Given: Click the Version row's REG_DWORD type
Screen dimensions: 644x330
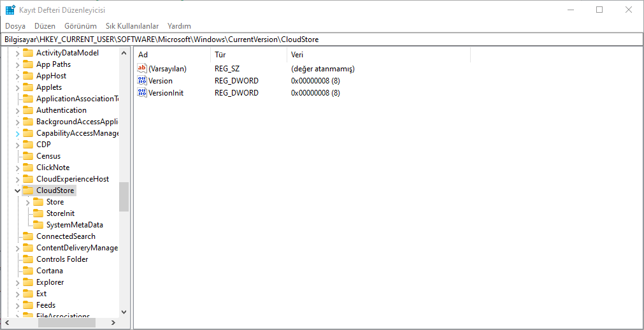Looking at the screenshot, I should click(236, 80).
